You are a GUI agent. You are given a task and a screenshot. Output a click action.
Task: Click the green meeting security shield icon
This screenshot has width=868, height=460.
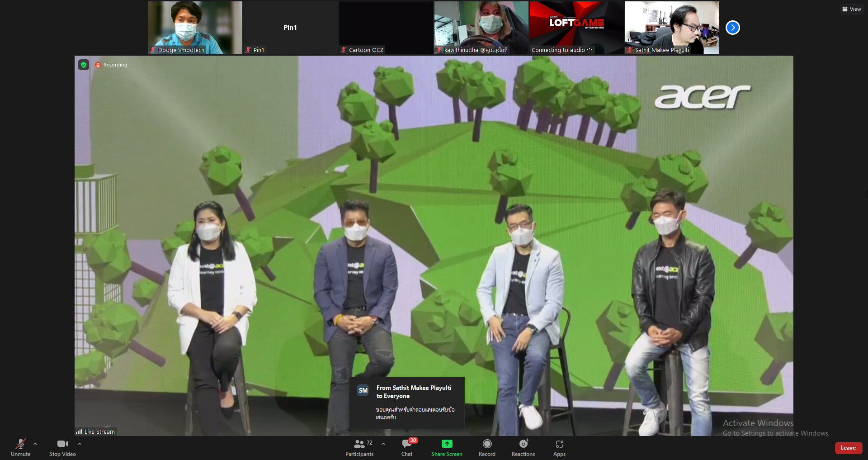click(84, 65)
